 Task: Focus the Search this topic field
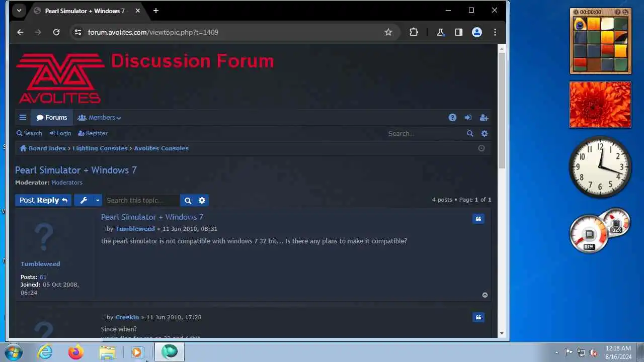click(x=142, y=200)
